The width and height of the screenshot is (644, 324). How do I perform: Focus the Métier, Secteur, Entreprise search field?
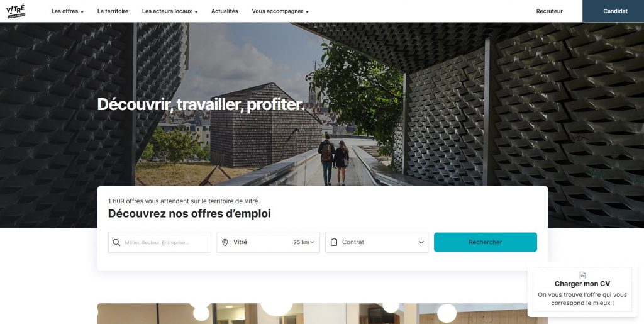pyautogui.click(x=160, y=242)
